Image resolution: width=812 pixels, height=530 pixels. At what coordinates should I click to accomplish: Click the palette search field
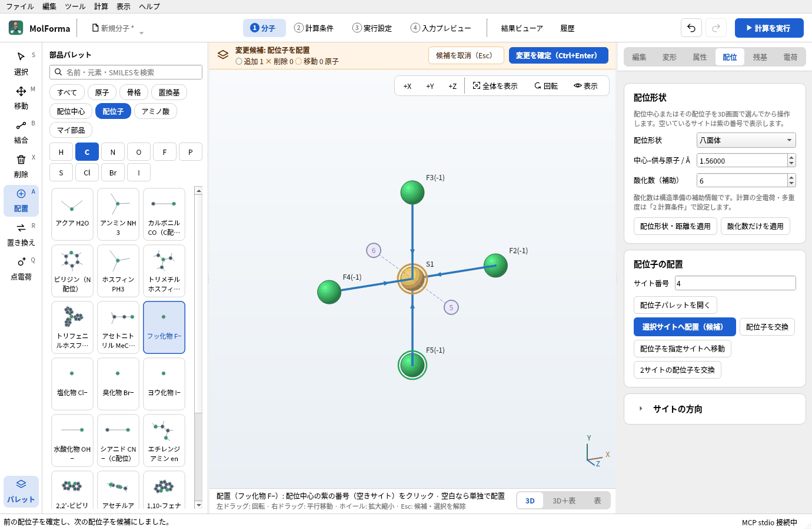pos(126,72)
